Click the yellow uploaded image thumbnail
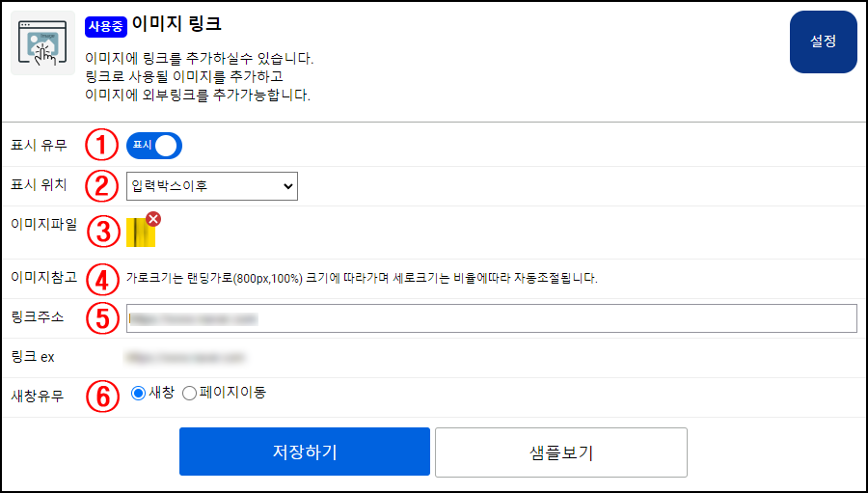The image size is (868, 493). click(x=140, y=233)
